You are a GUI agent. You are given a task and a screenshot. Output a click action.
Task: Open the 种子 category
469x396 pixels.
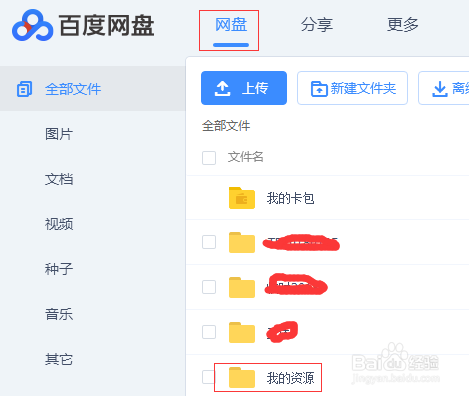(59, 269)
